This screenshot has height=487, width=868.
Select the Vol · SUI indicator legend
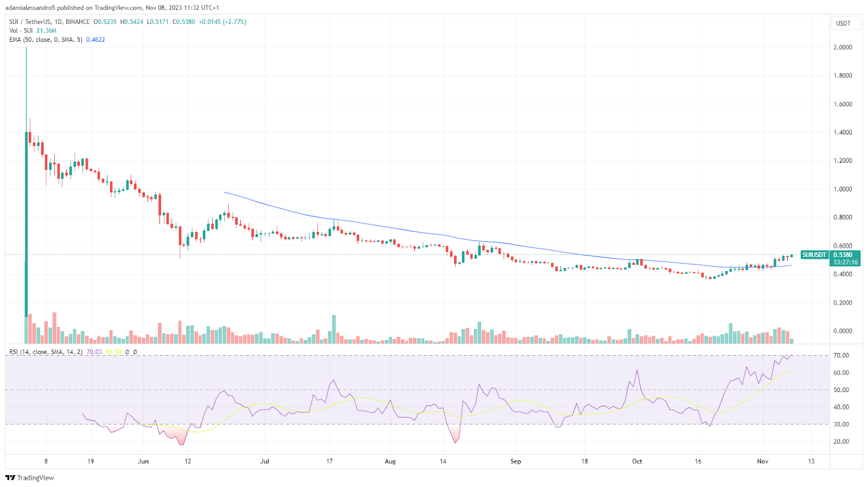pos(21,31)
